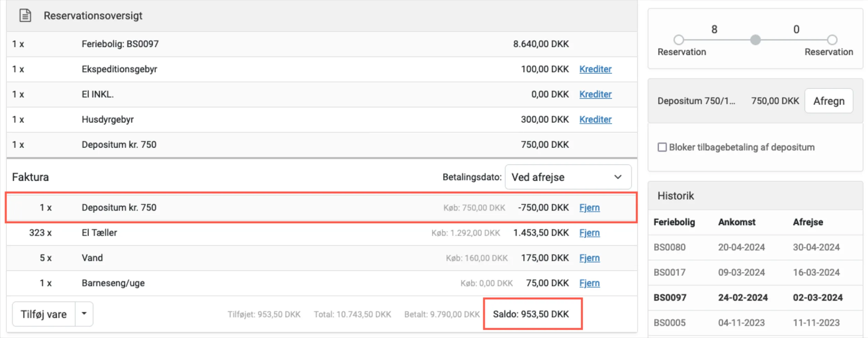
Task: Remove El Tæller line with Fjern
Action: pyautogui.click(x=589, y=233)
